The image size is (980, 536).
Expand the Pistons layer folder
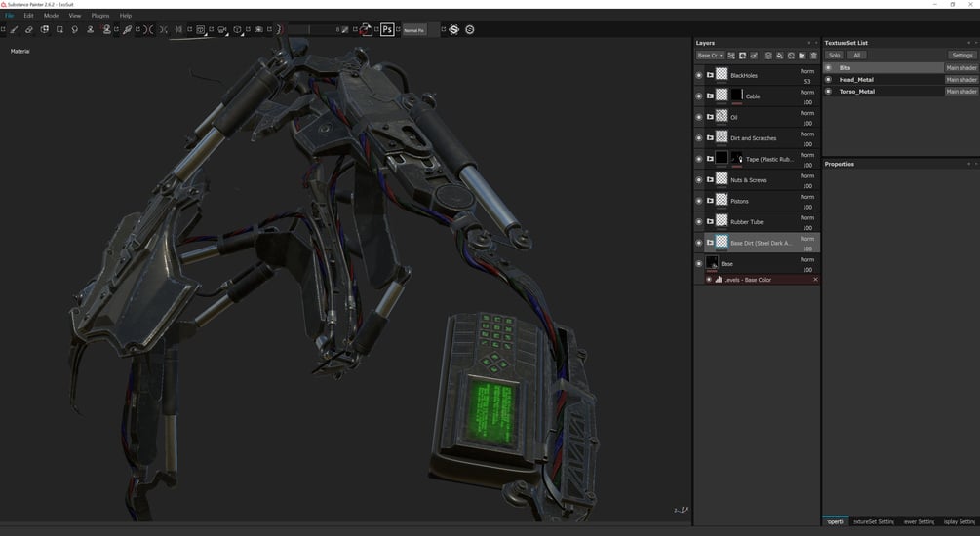click(x=710, y=201)
